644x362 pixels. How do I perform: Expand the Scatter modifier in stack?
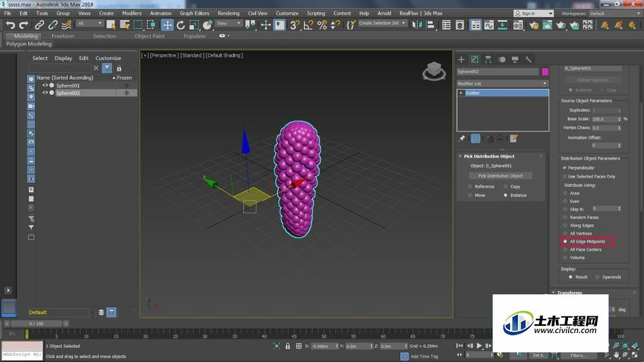click(x=461, y=93)
